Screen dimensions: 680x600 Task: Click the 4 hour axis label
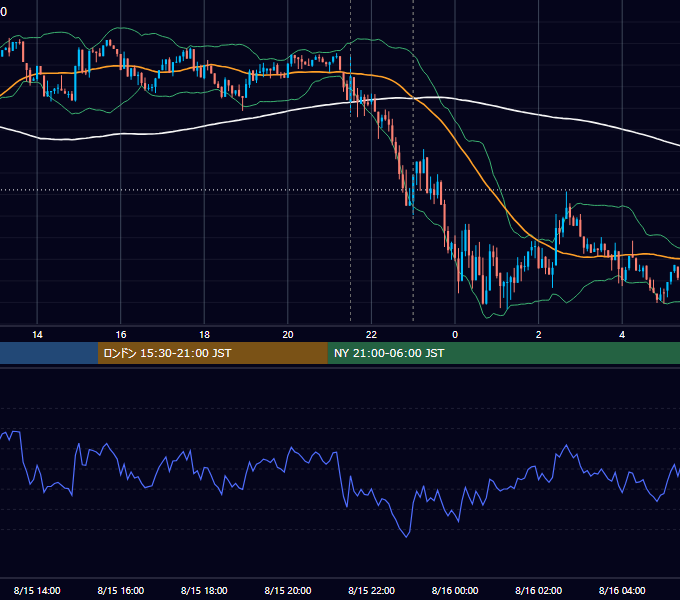pyautogui.click(x=622, y=335)
